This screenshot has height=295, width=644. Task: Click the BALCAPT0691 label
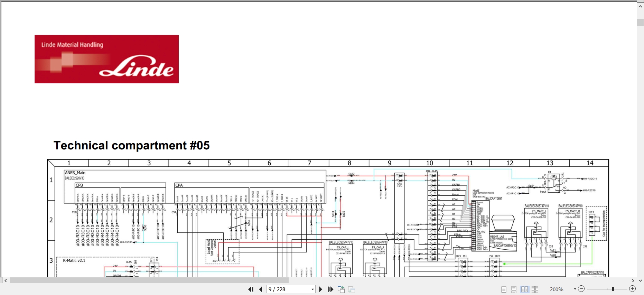(x=494, y=199)
